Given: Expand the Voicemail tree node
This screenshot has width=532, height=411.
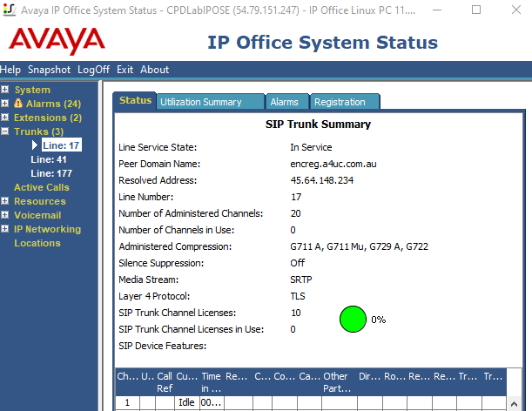Looking at the screenshot, I should (4, 215).
